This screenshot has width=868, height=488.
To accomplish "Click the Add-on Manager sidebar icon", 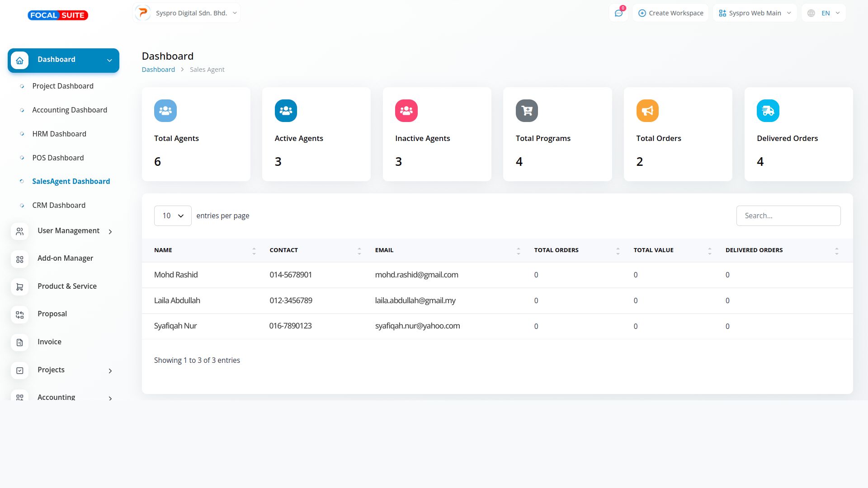I will pyautogui.click(x=19, y=259).
